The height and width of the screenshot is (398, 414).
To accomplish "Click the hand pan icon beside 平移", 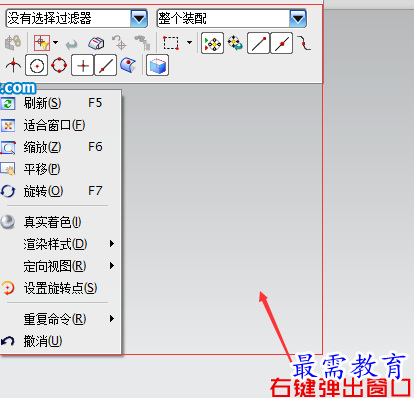I will click(8, 169).
